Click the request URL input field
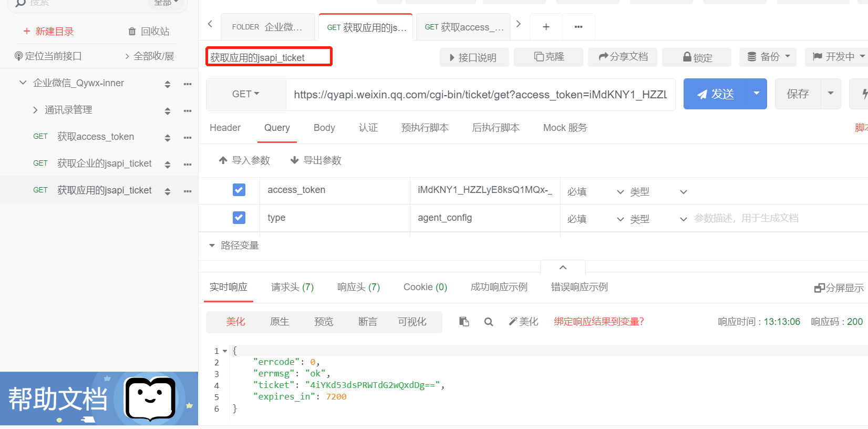The image size is (868, 429). click(x=480, y=95)
